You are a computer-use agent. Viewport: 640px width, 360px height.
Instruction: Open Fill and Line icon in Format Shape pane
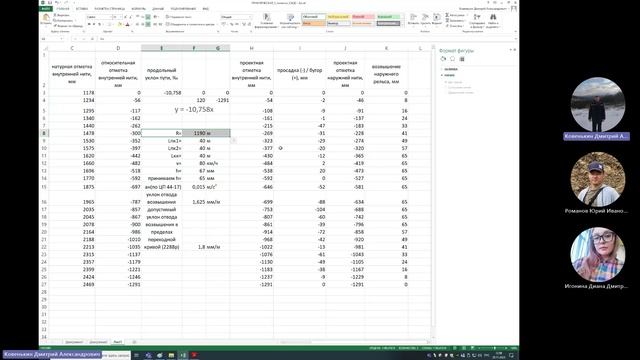[443, 59]
